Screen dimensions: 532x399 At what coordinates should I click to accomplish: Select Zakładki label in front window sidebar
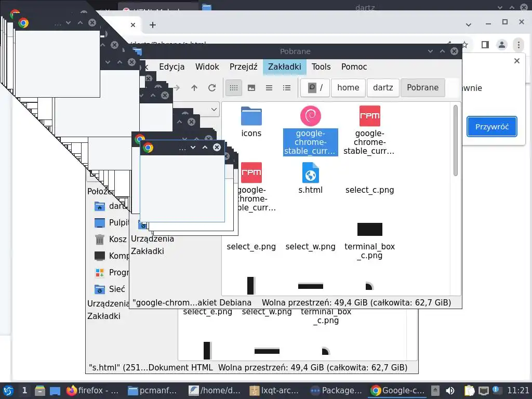(148, 251)
